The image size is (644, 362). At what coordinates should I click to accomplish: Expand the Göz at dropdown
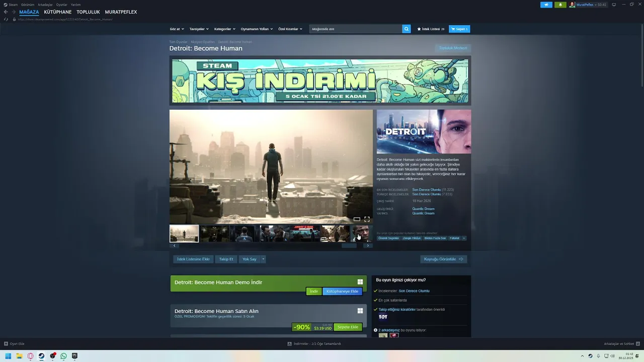tap(177, 29)
